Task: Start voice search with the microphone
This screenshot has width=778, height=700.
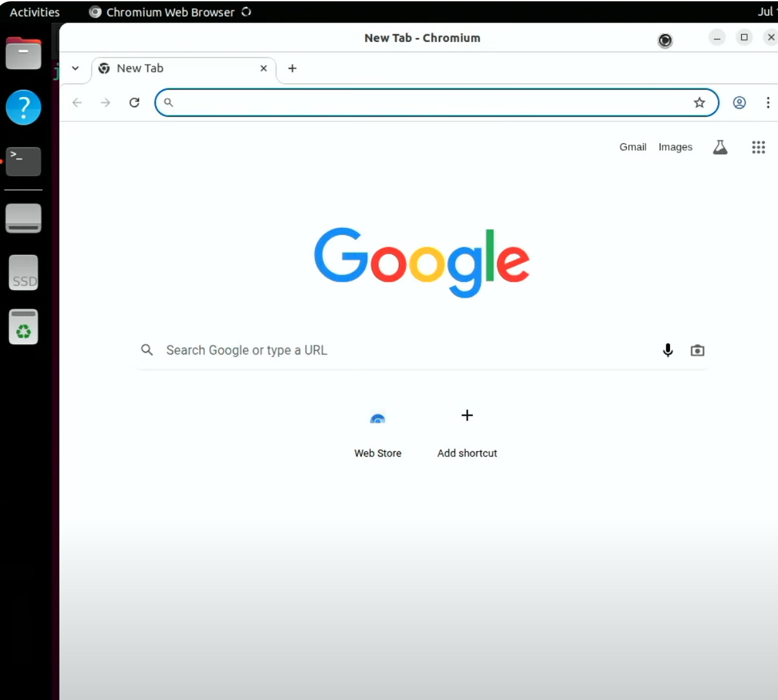Action: click(x=668, y=350)
